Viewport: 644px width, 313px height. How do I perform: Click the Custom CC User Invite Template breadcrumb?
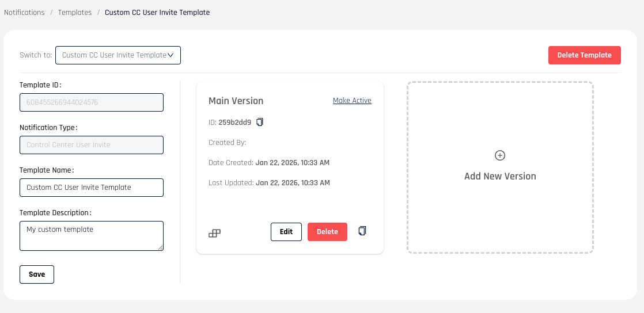pos(157,13)
